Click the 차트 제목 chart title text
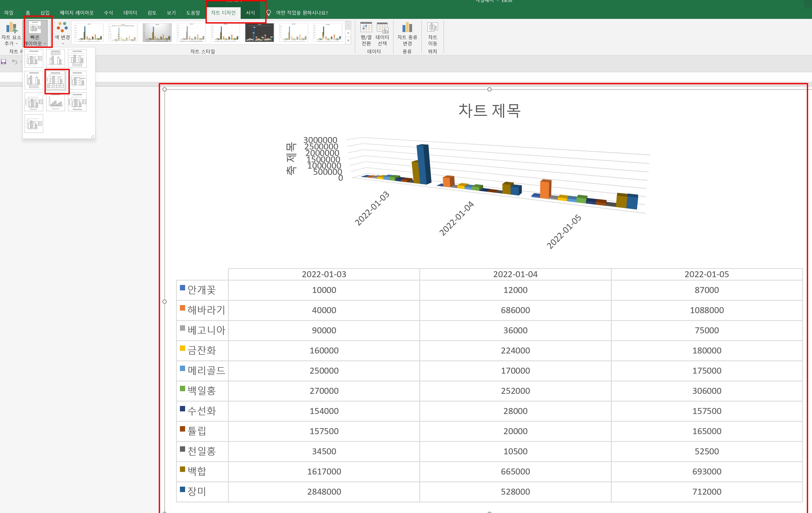812x513 pixels. pos(489,110)
